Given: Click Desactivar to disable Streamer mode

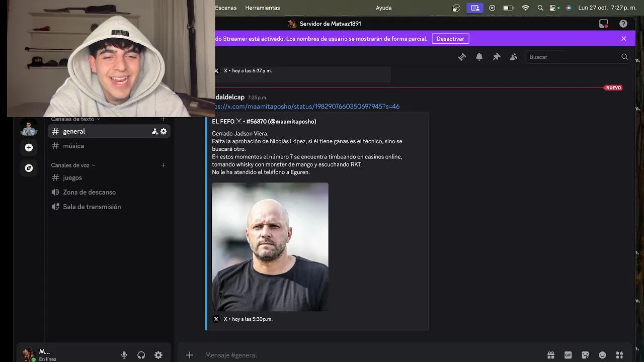Looking at the screenshot, I should tap(450, 39).
